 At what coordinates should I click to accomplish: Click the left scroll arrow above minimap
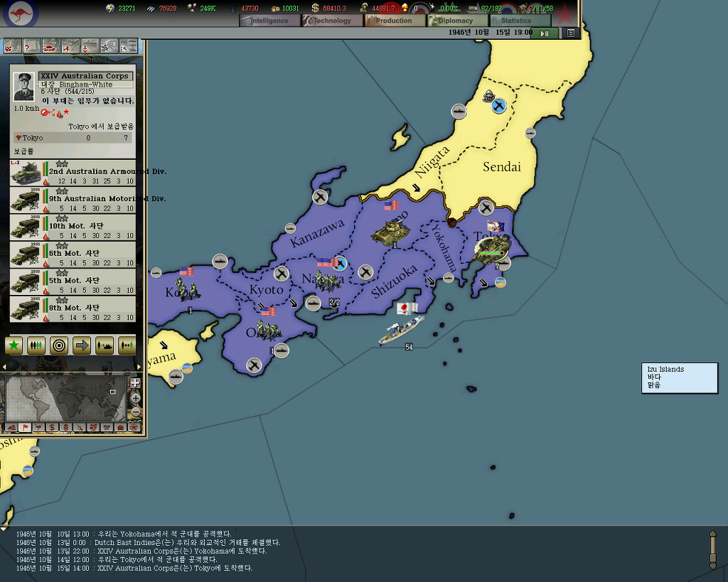coord(4,367)
